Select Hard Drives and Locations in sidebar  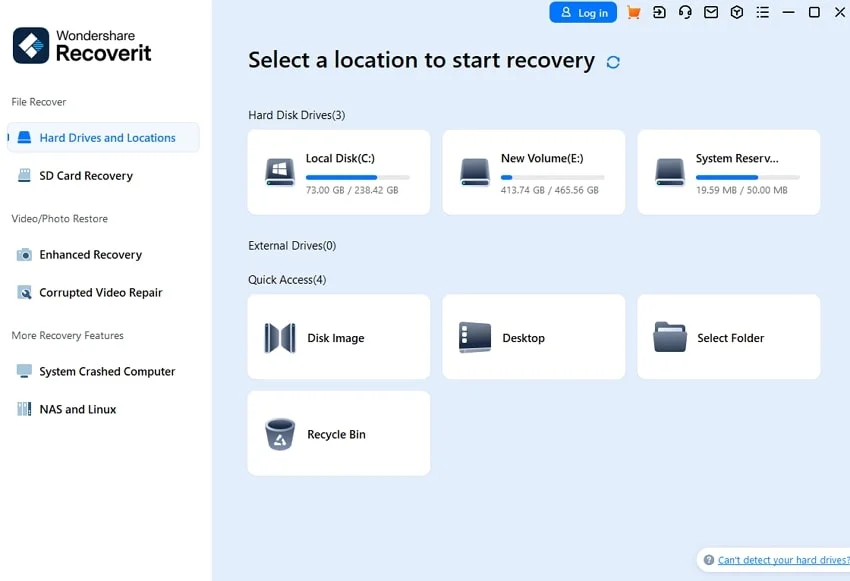coord(103,138)
